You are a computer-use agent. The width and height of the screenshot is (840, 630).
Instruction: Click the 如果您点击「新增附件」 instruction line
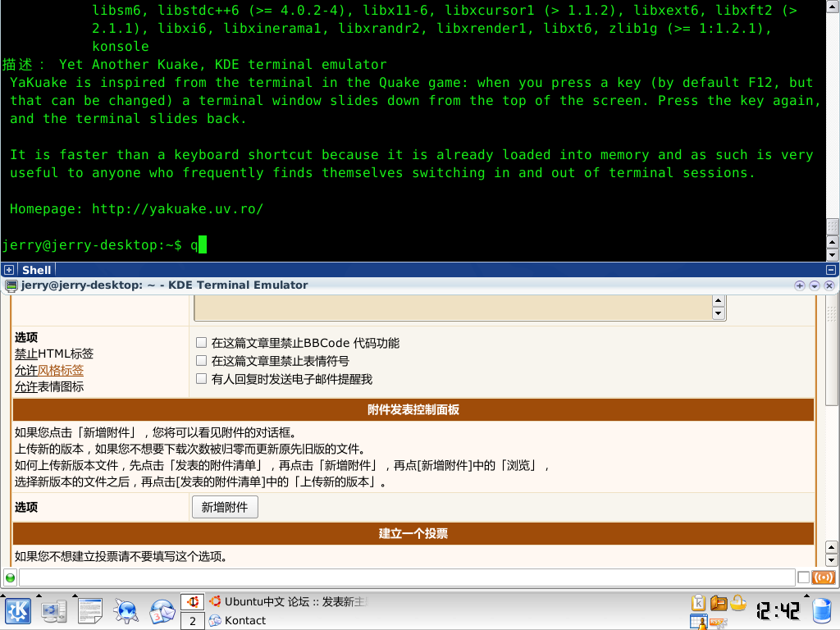pos(155,432)
